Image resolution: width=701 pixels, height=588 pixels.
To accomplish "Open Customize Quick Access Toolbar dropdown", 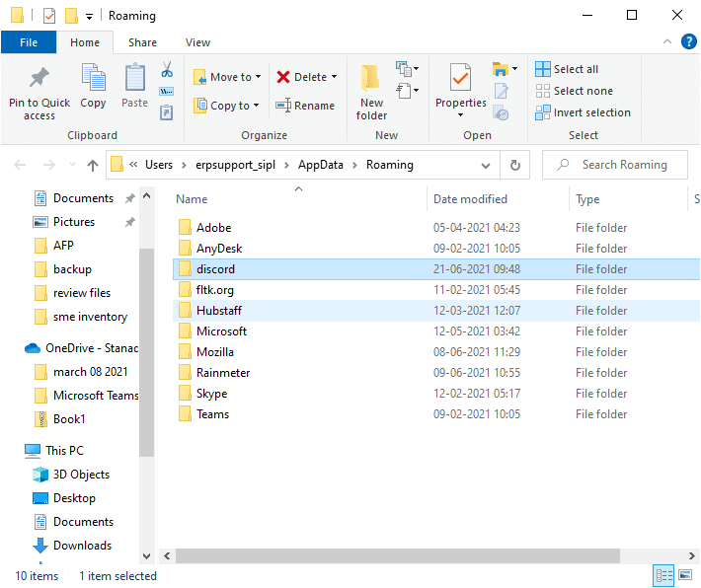I will point(90,17).
